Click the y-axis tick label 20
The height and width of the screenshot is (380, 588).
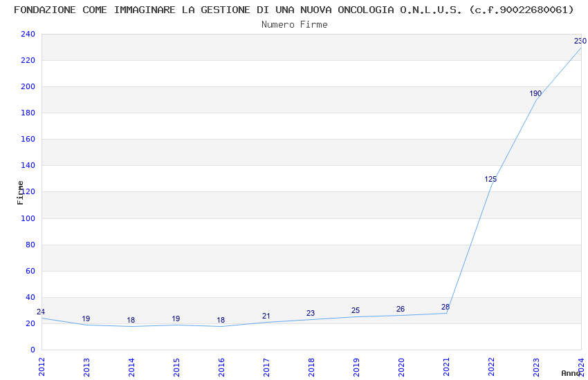pyautogui.click(x=30, y=323)
